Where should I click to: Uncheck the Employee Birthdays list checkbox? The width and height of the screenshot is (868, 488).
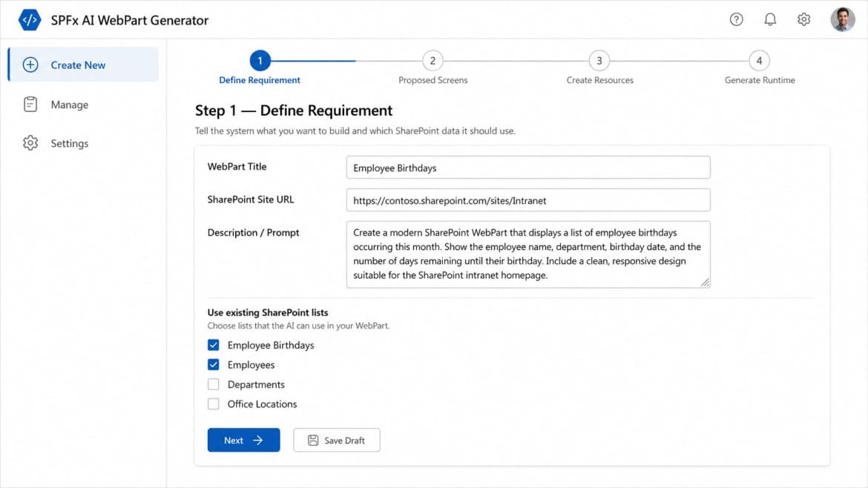pyautogui.click(x=213, y=345)
